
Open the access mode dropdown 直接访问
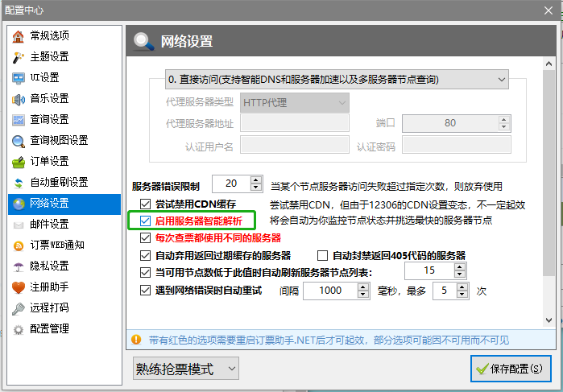tap(337, 80)
